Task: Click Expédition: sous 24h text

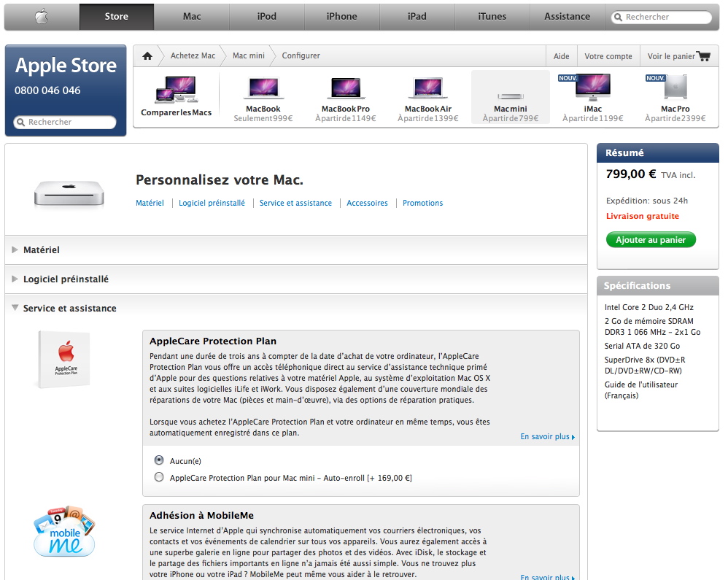Action: tap(647, 201)
